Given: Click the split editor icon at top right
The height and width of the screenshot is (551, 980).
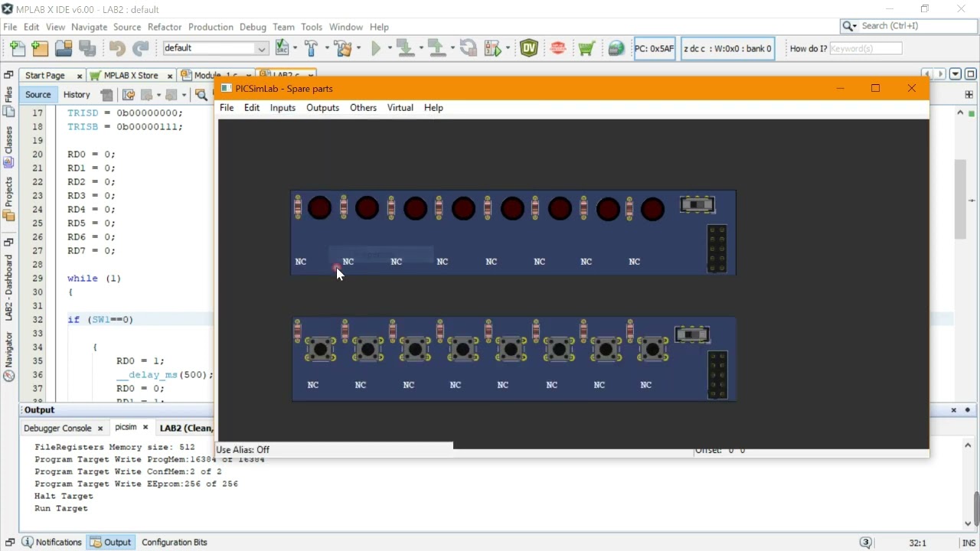Looking at the screenshot, I should click(969, 95).
